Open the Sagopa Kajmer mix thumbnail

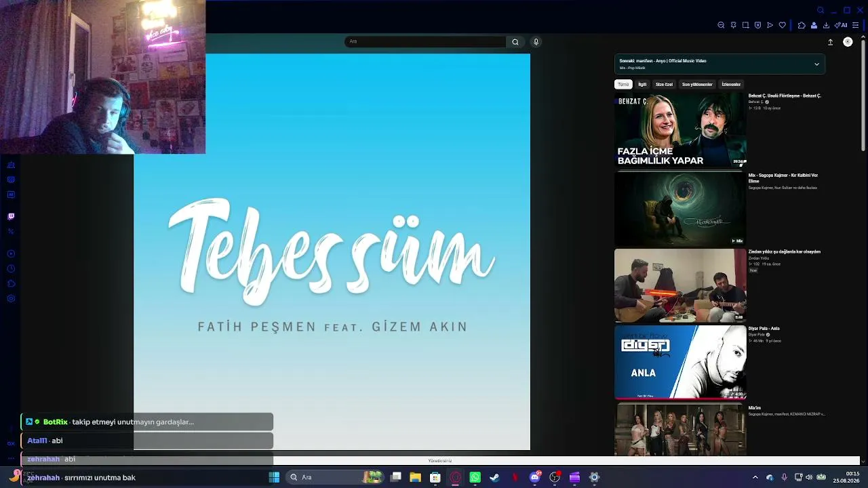point(680,209)
